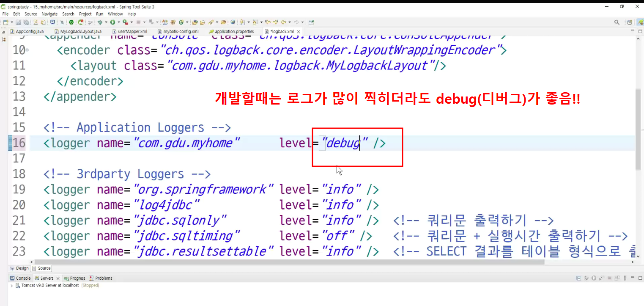Open the Problems view tab

click(101, 278)
